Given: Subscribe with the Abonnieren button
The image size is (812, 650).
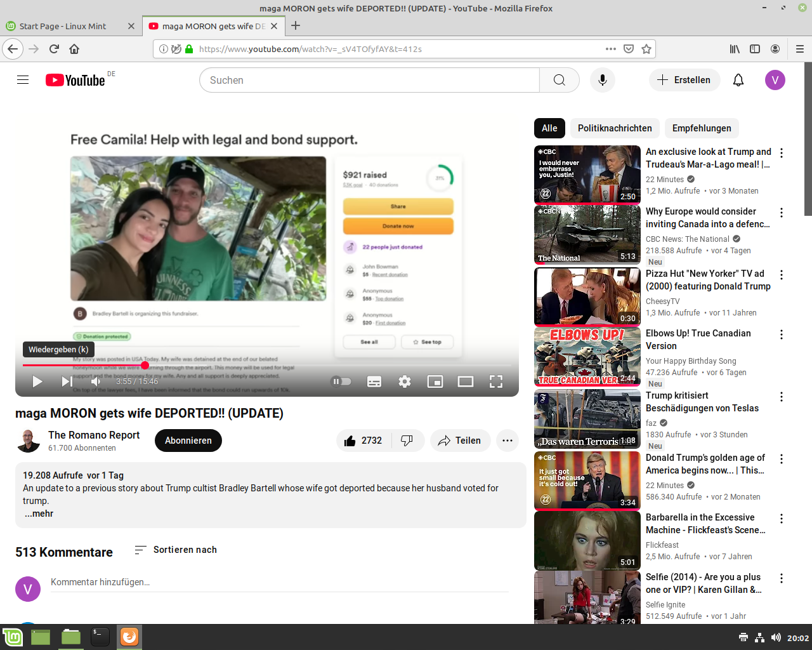Looking at the screenshot, I should click(188, 441).
